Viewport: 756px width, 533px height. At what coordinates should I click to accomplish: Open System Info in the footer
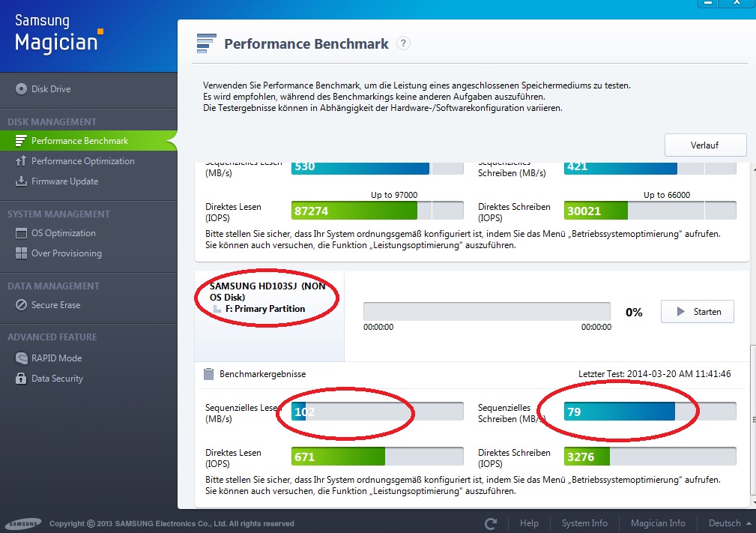click(584, 523)
